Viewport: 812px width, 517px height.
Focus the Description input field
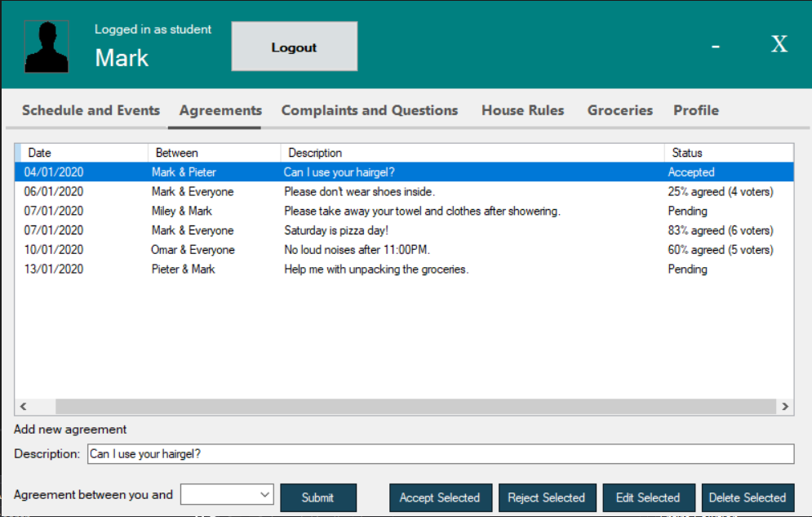click(x=441, y=454)
